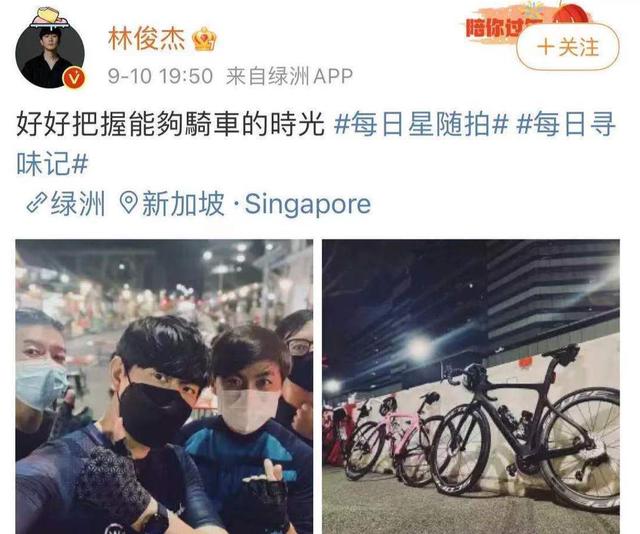
Task: Open the hashtag #每日星随拍#
Action: [x=421, y=125]
